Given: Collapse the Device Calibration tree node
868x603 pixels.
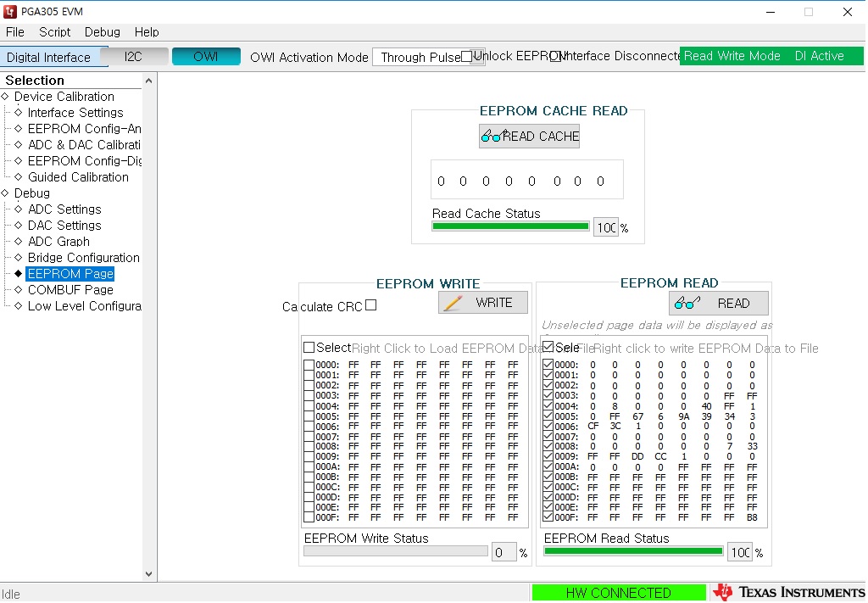Looking at the screenshot, I should (5, 97).
